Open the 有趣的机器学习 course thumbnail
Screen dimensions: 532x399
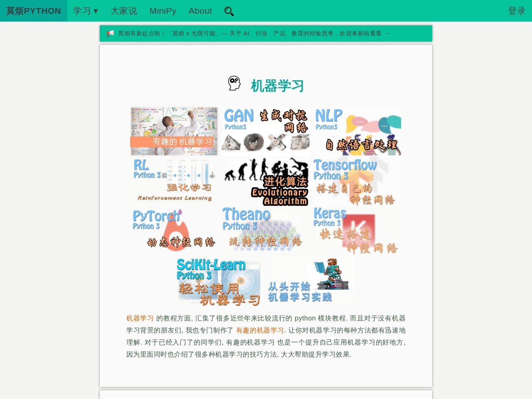tap(174, 131)
